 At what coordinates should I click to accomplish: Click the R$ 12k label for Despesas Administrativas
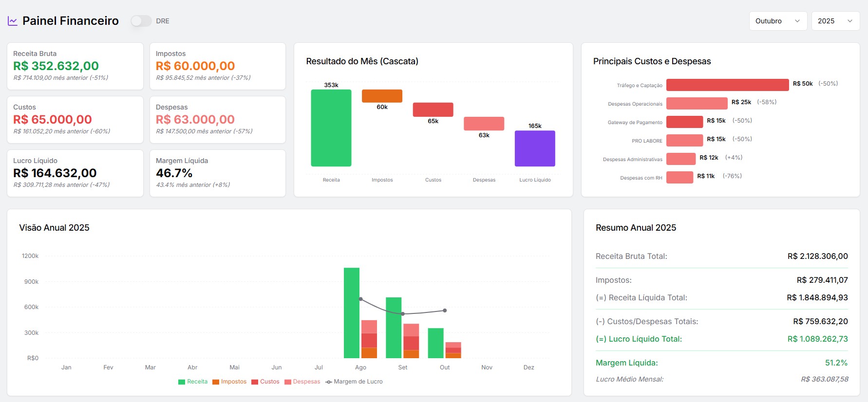click(709, 158)
